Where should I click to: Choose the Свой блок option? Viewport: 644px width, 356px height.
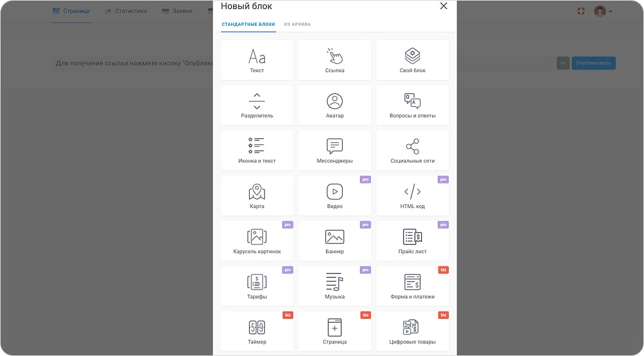412,60
